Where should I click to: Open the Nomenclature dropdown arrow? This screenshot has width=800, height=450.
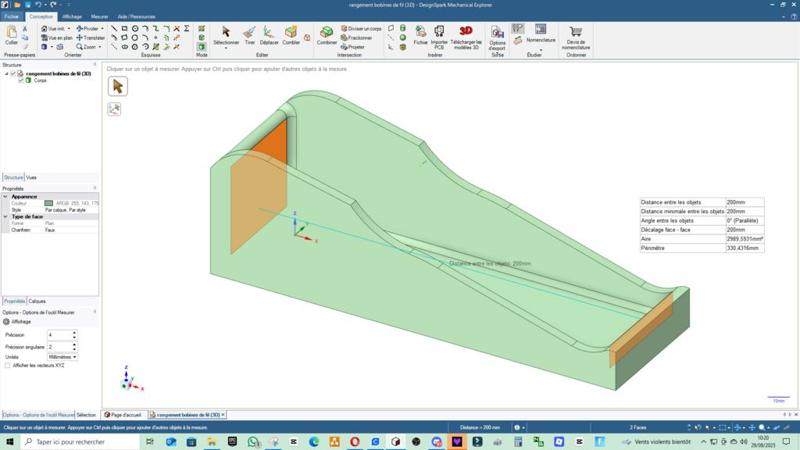tap(541, 49)
